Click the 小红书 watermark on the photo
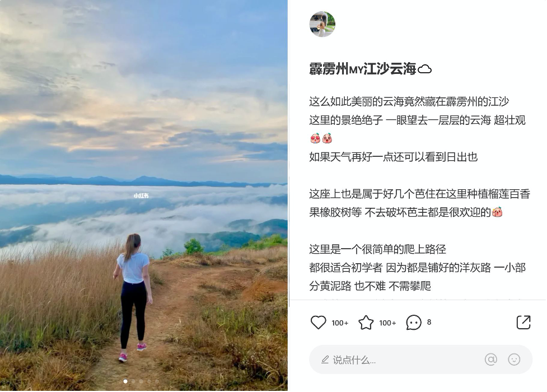This screenshot has height=392, width=547. 141,195
